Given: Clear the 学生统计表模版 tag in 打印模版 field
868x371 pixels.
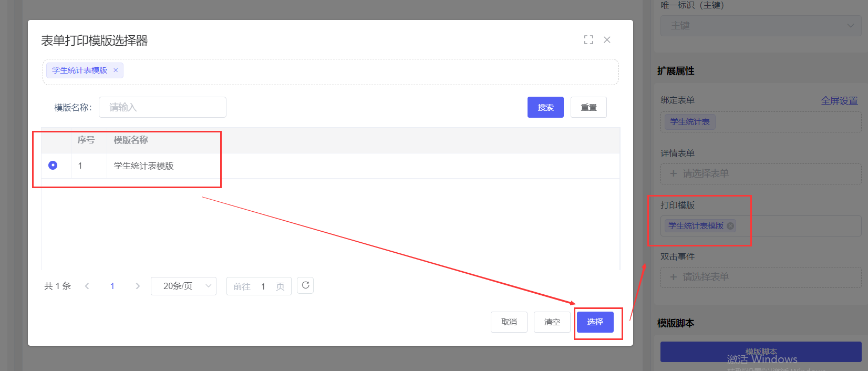Looking at the screenshot, I should (x=730, y=226).
